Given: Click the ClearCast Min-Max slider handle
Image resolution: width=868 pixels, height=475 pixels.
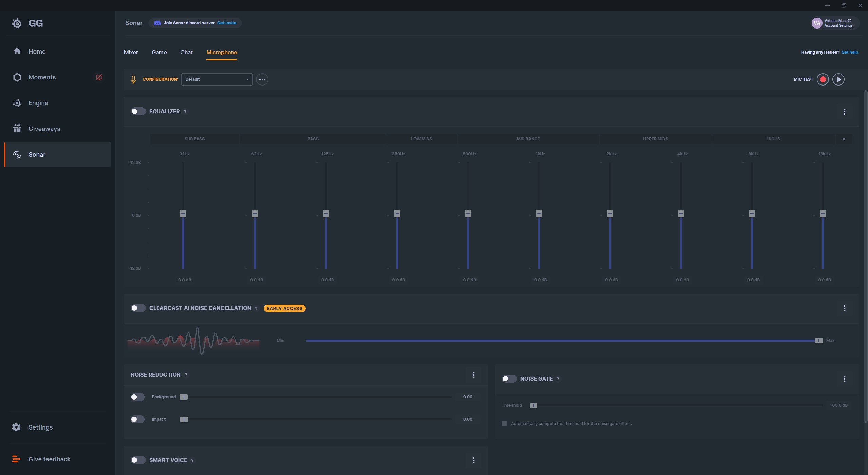Looking at the screenshot, I should point(818,341).
